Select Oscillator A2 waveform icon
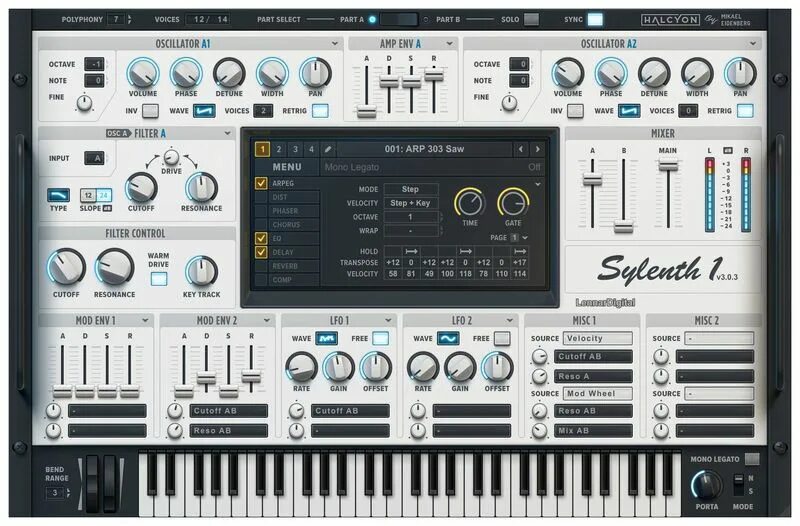800x526 pixels. [x=629, y=111]
